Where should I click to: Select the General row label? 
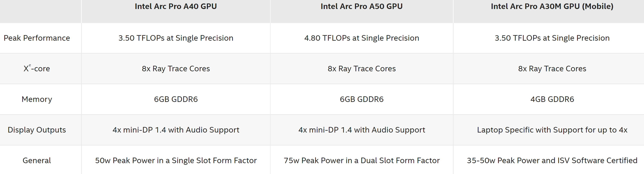click(37, 160)
